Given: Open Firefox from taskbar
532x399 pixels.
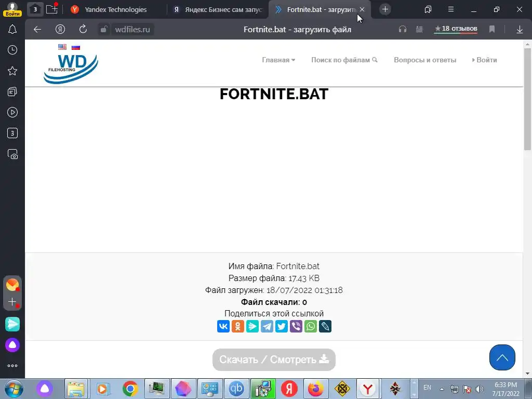Looking at the screenshot, I should pos(315,389).
